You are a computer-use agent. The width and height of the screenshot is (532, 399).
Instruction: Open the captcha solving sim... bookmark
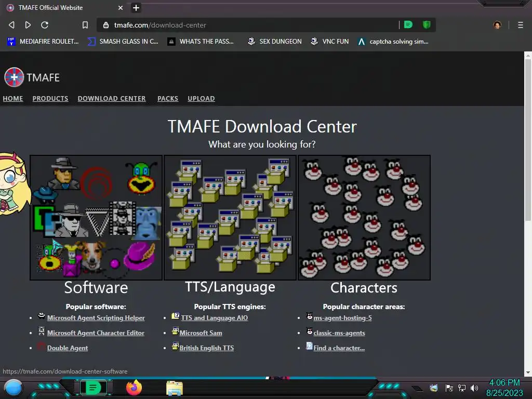point(394,42)
